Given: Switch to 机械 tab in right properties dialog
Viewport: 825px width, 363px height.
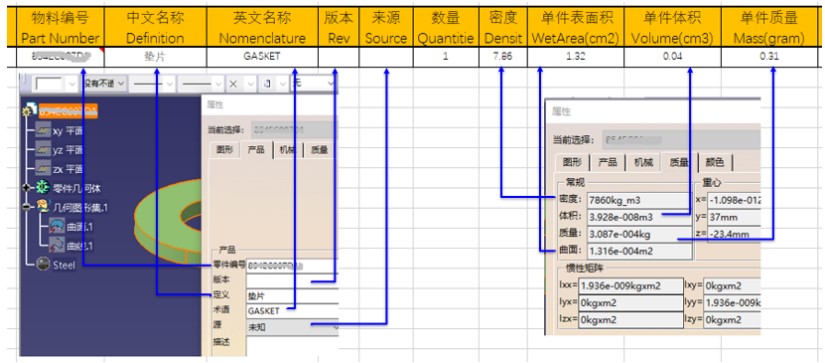Looking at the screenshot, I should pos(643,163).
